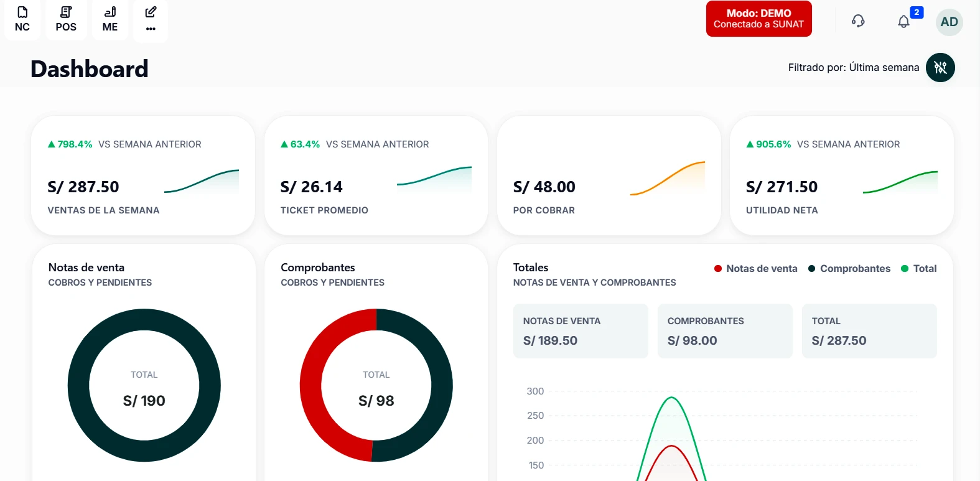980x481 pixels.
Task: Click the 798.4% weekly change indicator
Action: pos(70,144)
